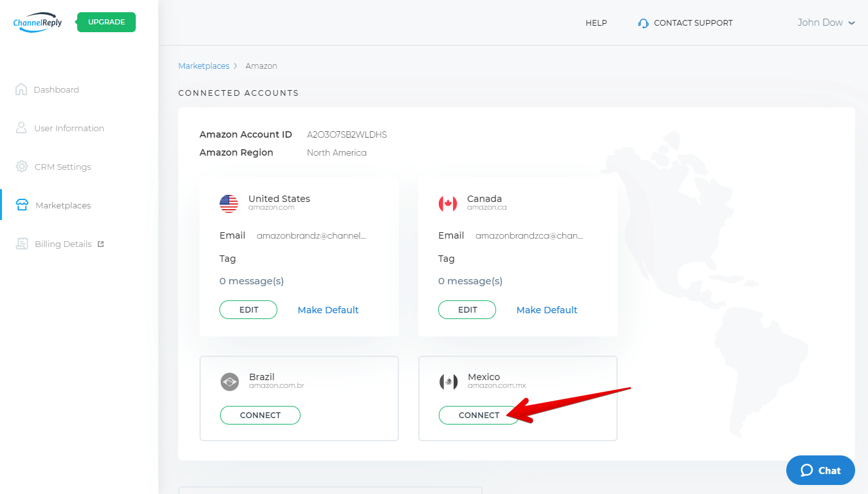Open CRM Settings in the sidebar

click(62, 167)
